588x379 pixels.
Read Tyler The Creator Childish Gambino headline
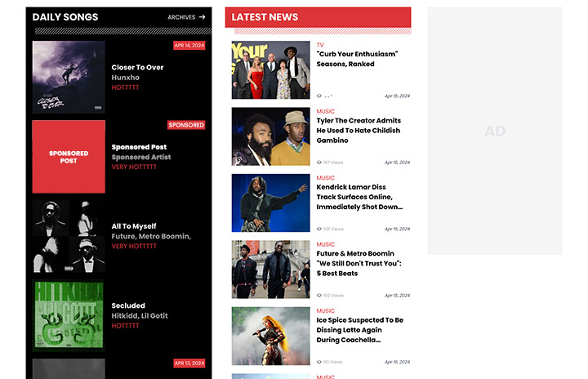tap(359, 131)
